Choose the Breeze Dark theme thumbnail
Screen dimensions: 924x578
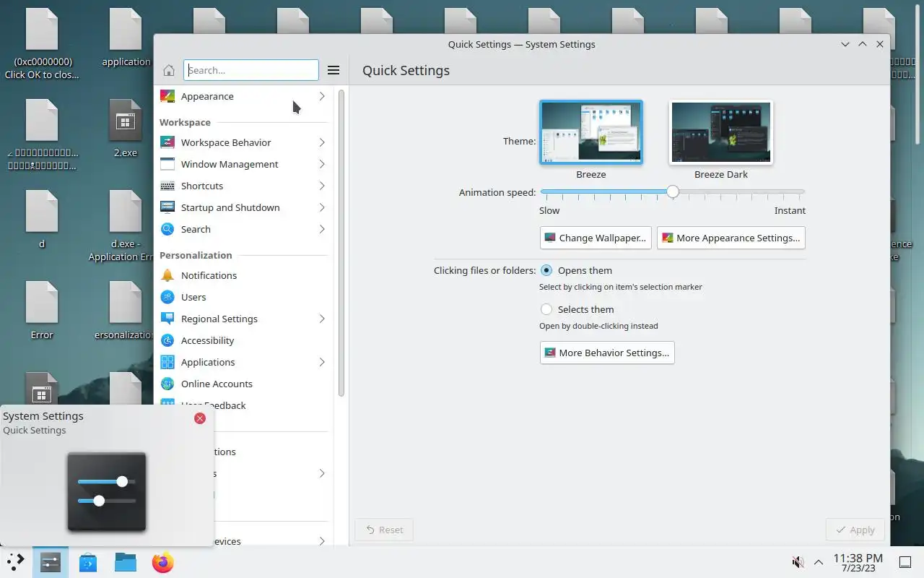(x=721, y=132)
